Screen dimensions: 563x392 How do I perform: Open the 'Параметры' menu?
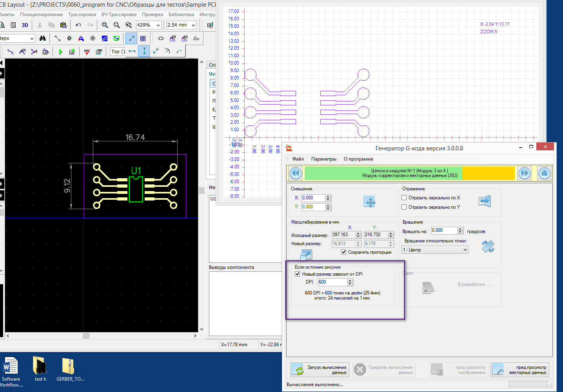[x=323, y=159]
